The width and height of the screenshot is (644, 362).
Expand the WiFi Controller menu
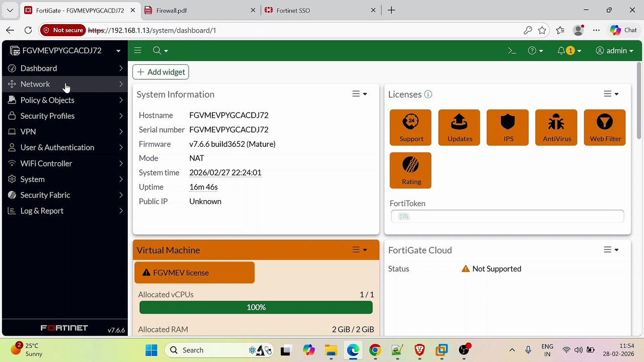click(65, 163)
